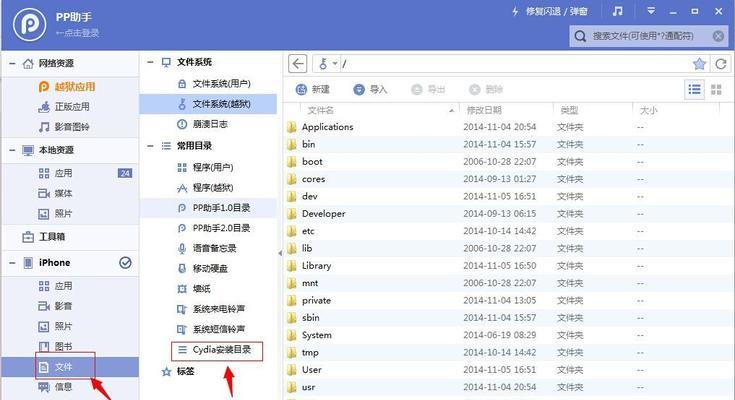The image size is (735, 400).
Task: Click 新建 new button
Action: [313, 90]
